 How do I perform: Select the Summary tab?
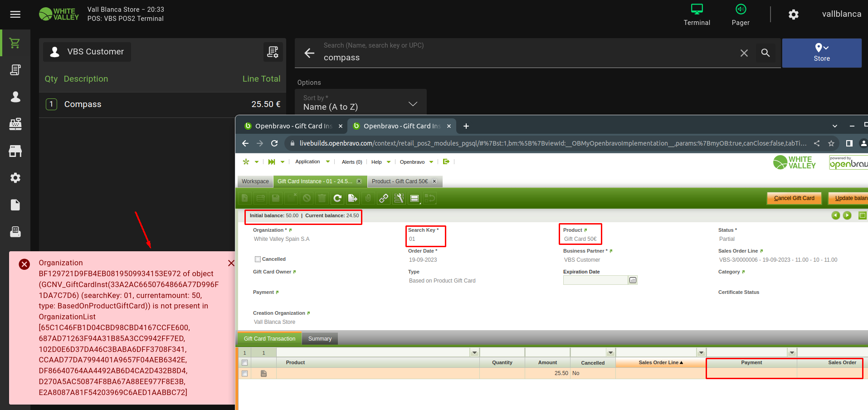click(320, 339)
